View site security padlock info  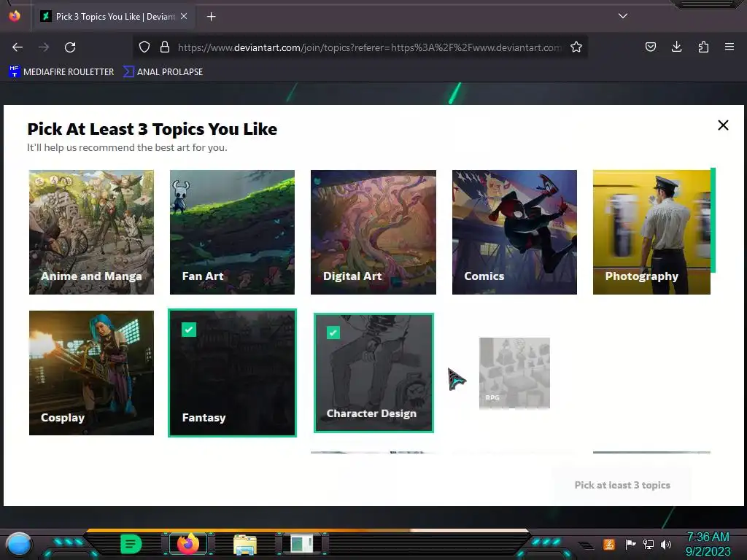tap(165, 47)
